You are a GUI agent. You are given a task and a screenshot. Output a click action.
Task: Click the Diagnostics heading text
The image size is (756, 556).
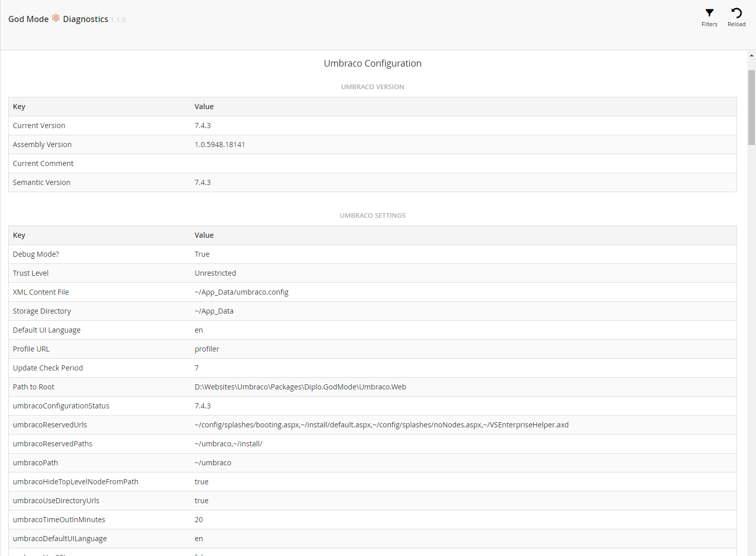[x=86, y=19]
